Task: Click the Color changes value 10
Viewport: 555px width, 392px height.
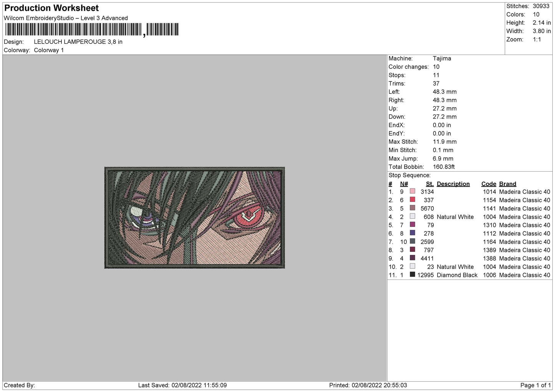Action: click(436, 67)
